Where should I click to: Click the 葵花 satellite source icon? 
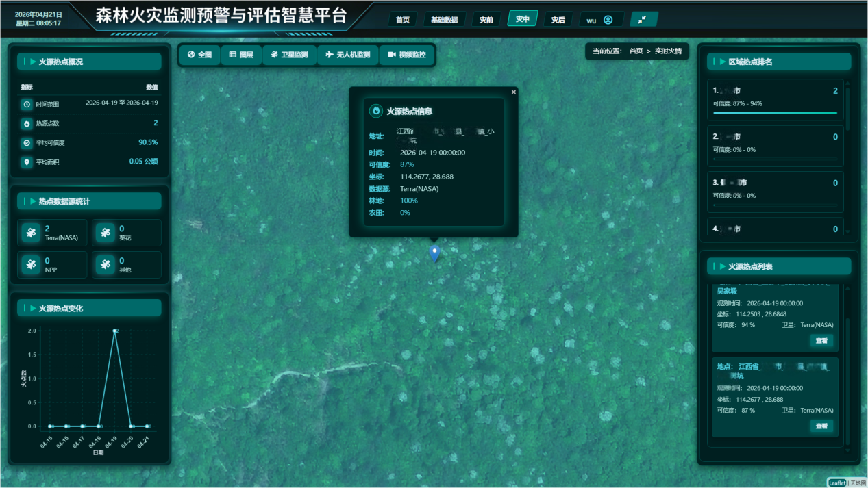106,233
